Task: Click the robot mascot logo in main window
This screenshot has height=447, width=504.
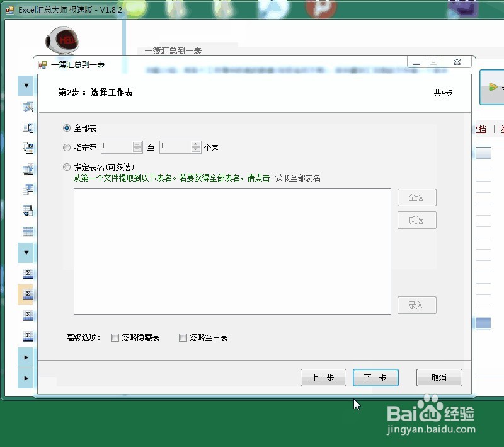Action: 62,41
